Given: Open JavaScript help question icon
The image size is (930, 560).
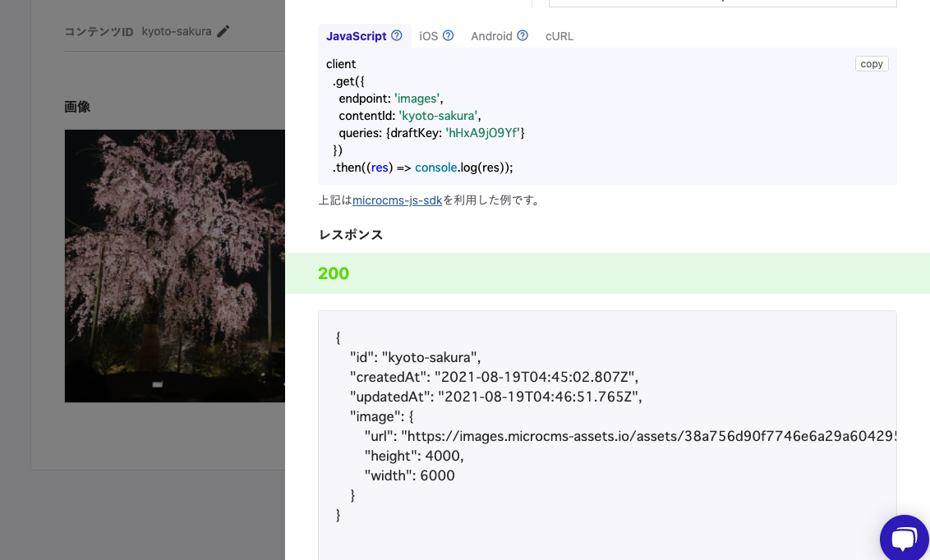Looking at the screenshot, I should (x=397, y=35).
